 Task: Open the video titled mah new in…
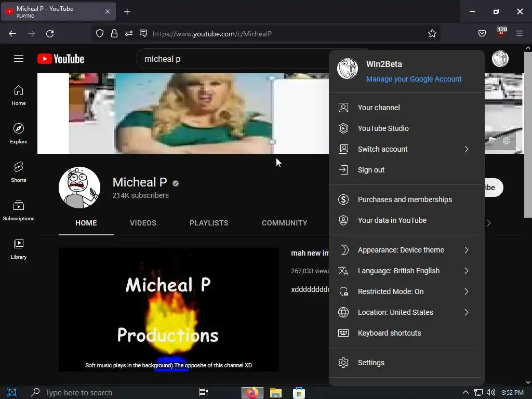[310, 253]
